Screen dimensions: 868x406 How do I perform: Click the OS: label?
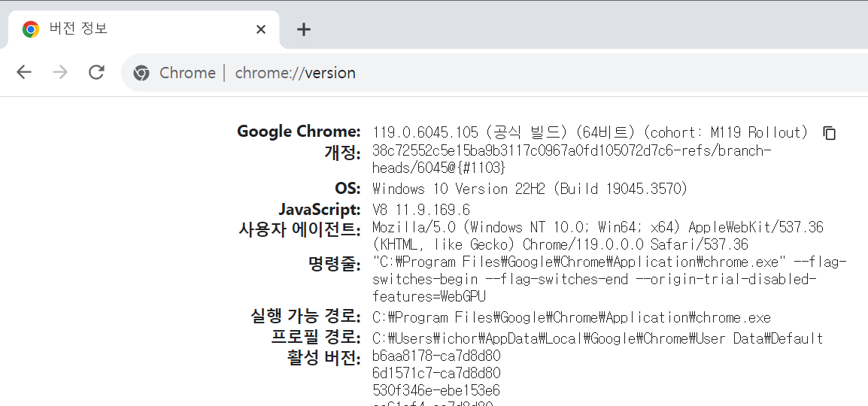point(348,189)
